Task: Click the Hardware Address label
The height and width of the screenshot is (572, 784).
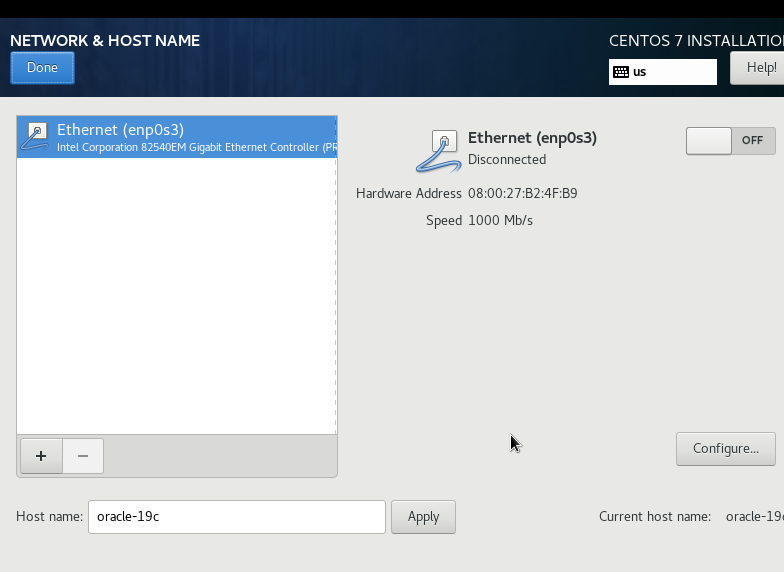Action: tap(408, 194)
